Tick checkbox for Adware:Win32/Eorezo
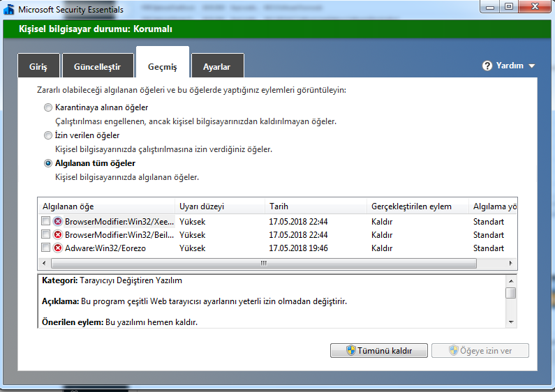This screenshot has height=392, width=555. 45,248
